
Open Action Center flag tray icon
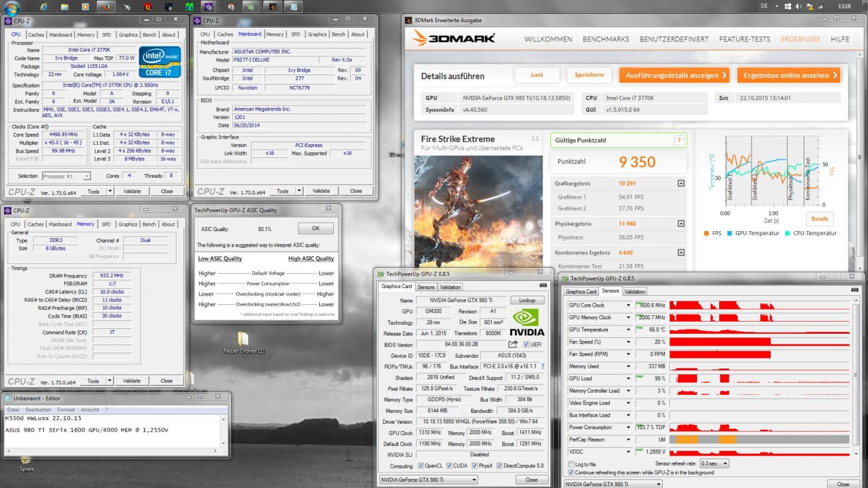[x=810, y=6]
